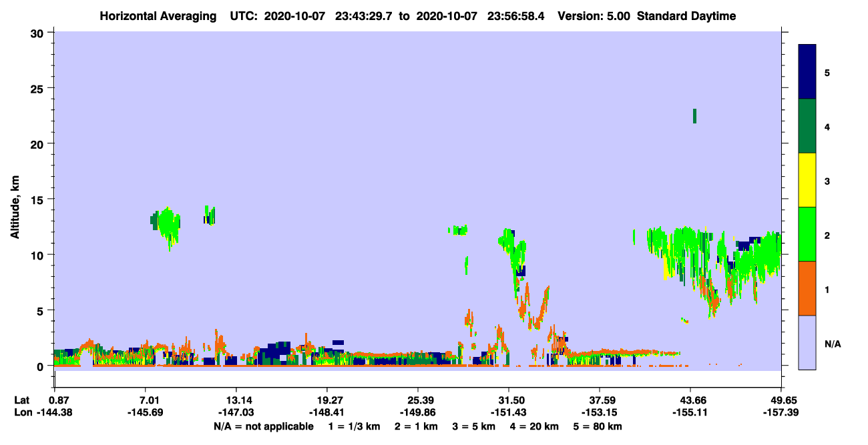
Task: Click the '1 = 1/3 km' legend text
Action: pyautogui.click(x=354, y=426)
